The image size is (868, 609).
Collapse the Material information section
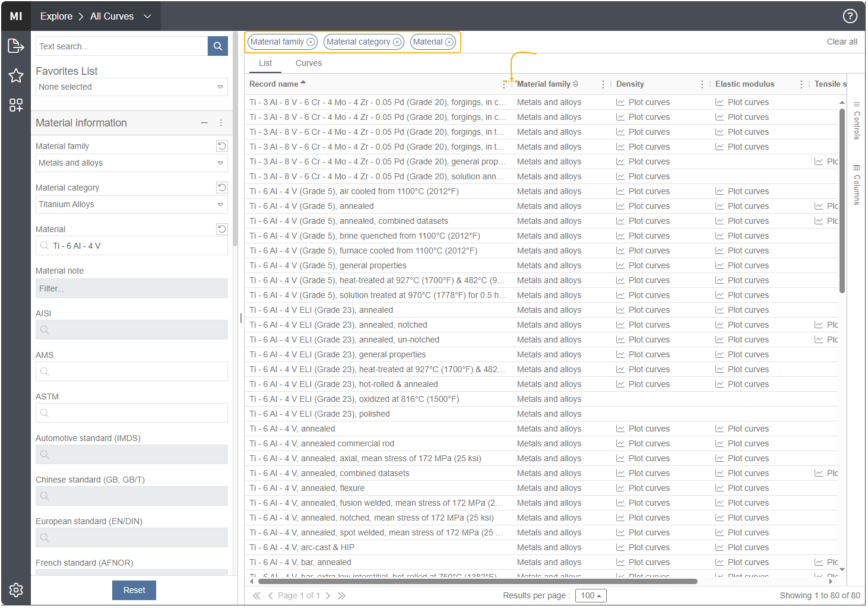[204, 123]
